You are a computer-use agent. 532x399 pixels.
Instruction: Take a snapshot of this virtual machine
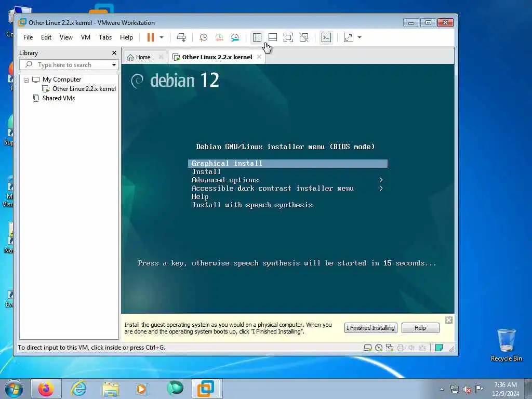[x=203, y=37]
